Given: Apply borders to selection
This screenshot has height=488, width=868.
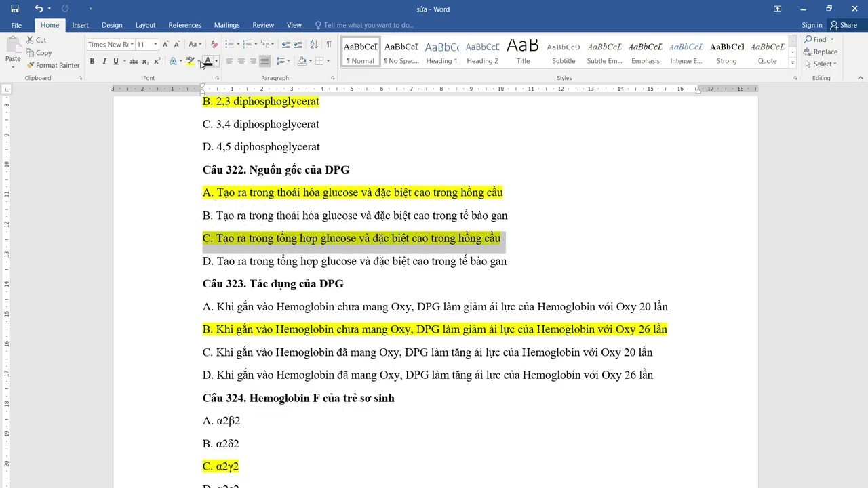Looking at the screenshot, I should point(319,61).
